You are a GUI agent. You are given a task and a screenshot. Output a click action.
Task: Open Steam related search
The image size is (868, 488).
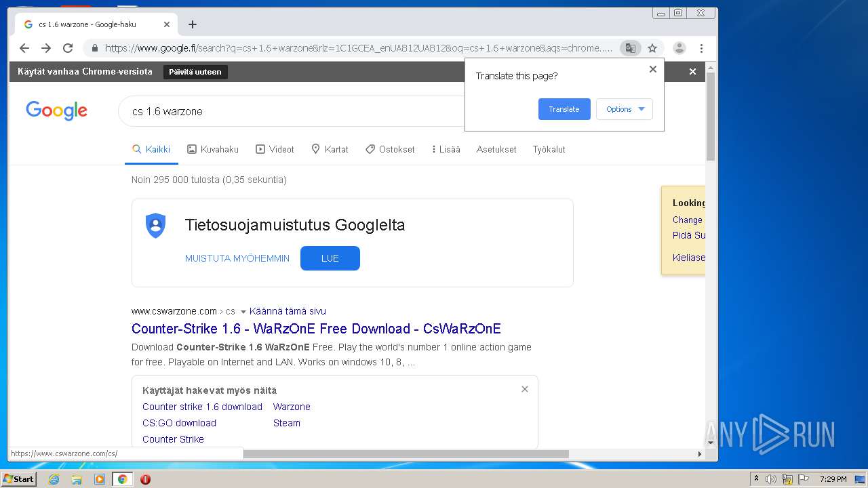coord(287,423)
